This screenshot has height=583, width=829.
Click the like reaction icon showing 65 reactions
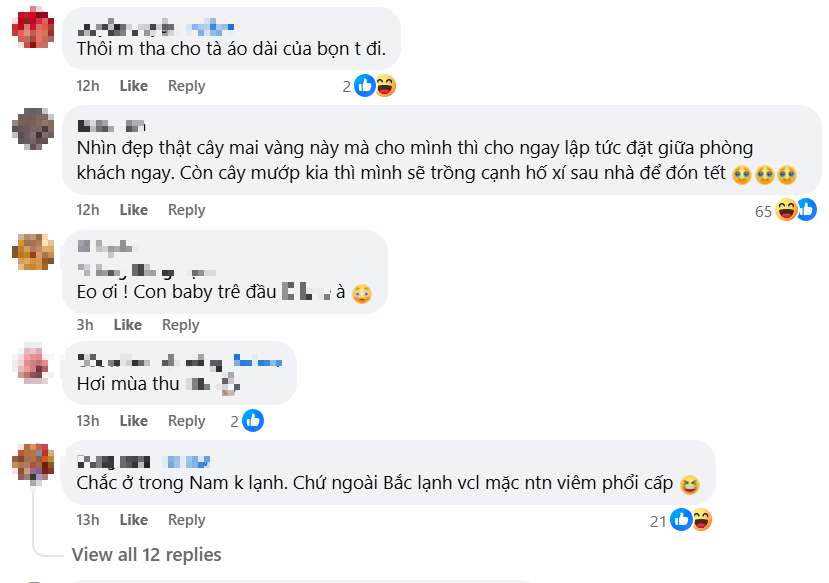click(x=806, y=210)
